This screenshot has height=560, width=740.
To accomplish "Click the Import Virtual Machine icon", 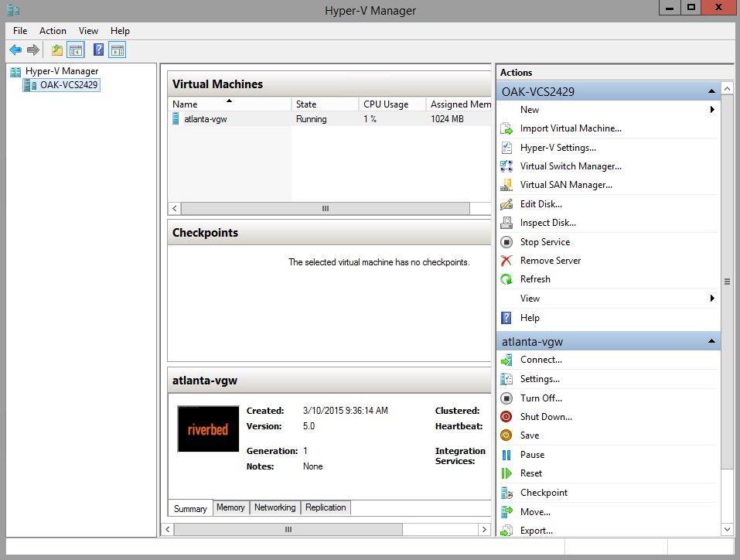I will [x=506, y=128].
